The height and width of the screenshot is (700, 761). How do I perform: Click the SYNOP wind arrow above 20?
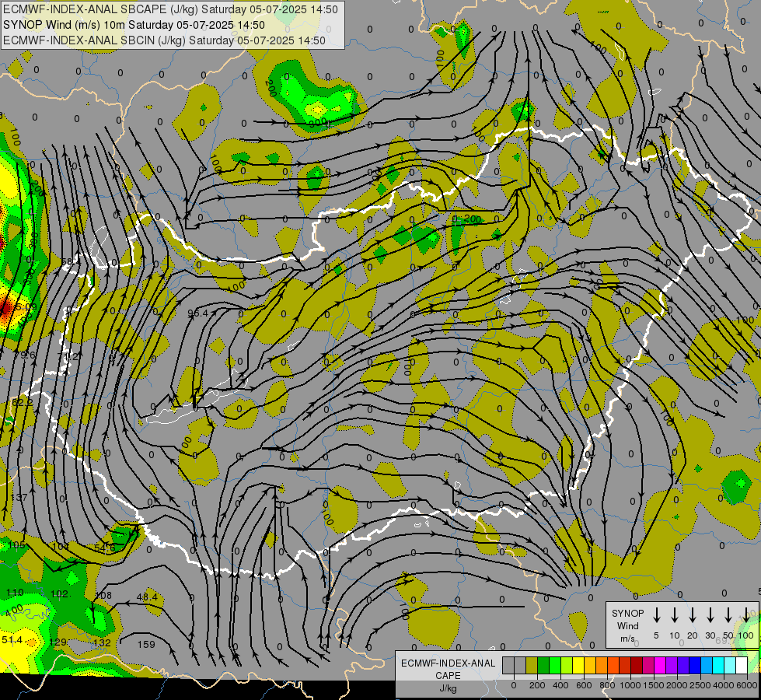point(693,614)
